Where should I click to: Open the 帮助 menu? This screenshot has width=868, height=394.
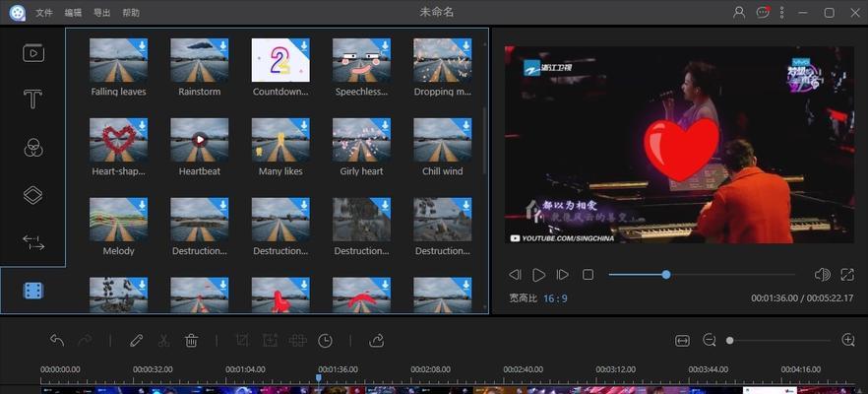[131, 12]
